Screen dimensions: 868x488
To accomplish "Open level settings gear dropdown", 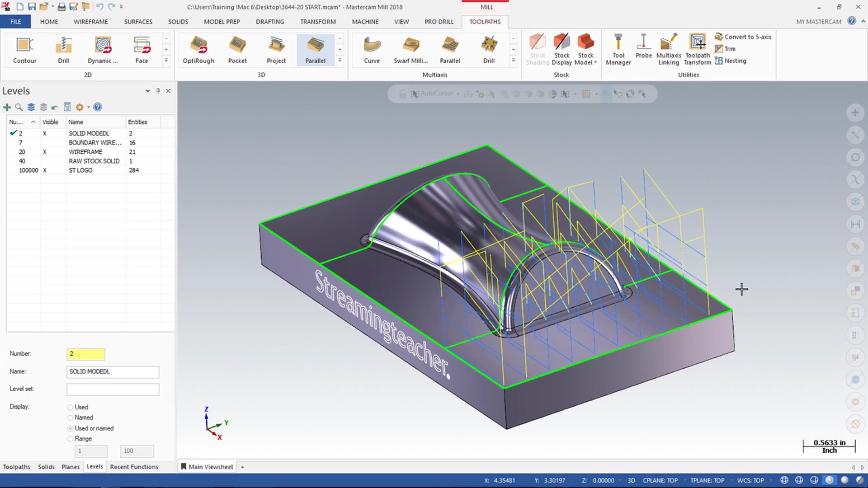I will click(x=89, y=107).
